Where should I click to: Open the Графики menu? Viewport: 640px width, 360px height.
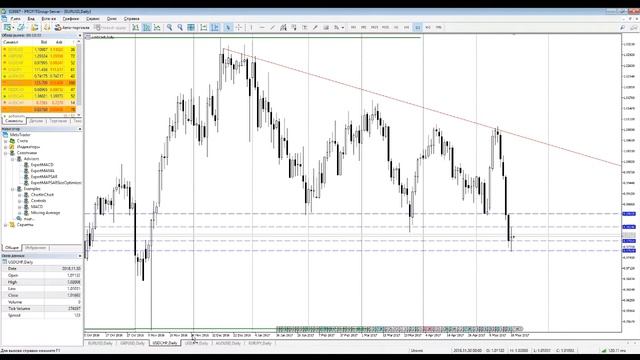(x=71, y=19)
